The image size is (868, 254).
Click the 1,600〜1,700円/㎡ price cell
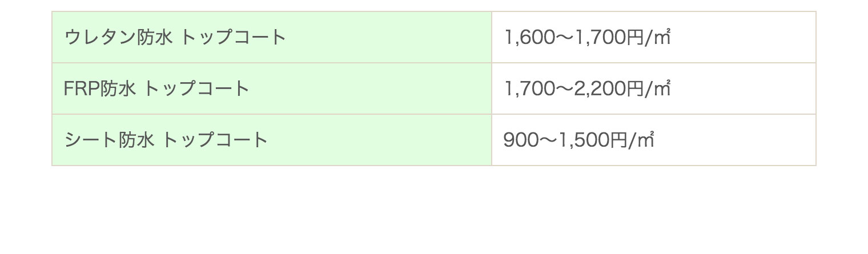click(x=654, y=37)
